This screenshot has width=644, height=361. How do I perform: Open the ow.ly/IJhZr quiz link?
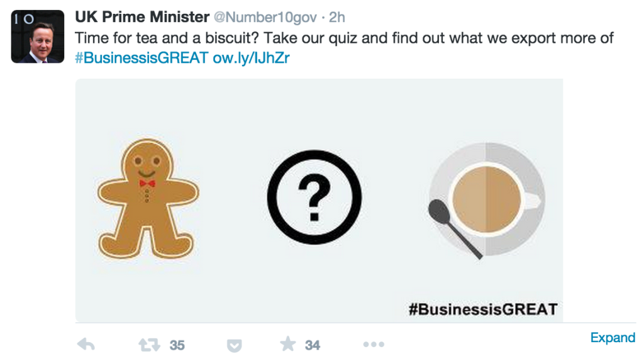pyautogui.click(x=251, y=57)
